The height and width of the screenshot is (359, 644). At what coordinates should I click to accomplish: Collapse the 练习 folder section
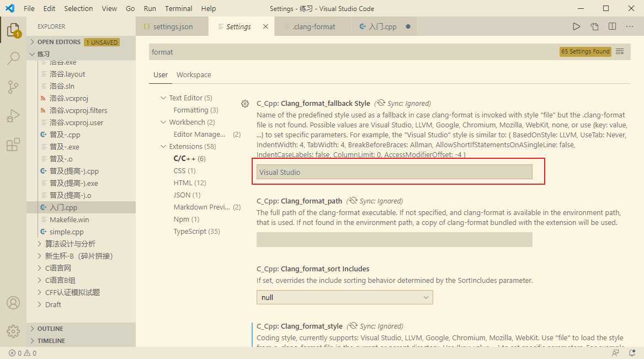coord(81,53)
